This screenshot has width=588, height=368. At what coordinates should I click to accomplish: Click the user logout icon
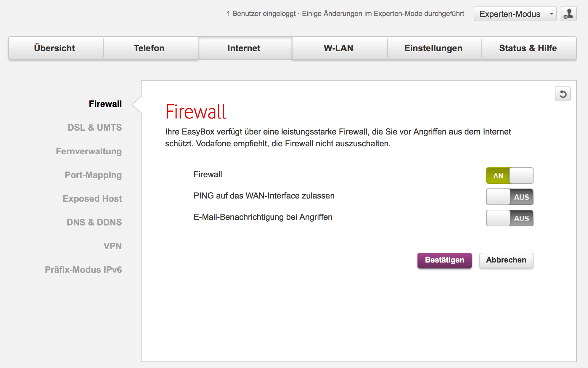pos(568,14)
